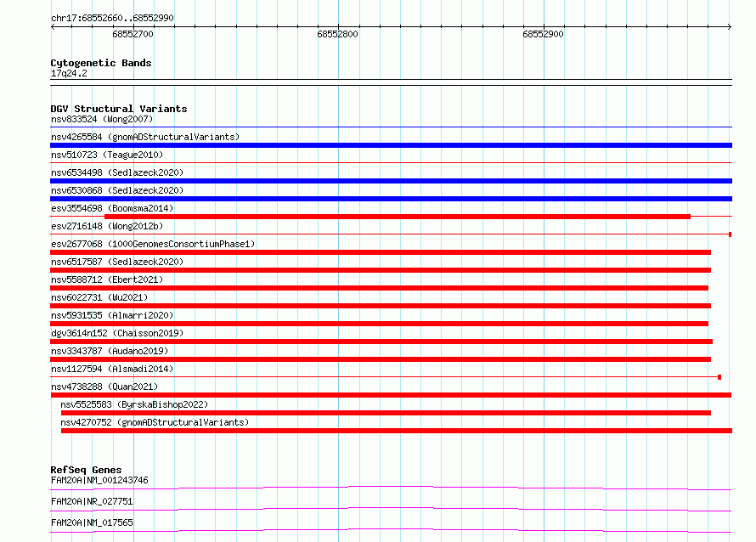Select esv2677068 (1000GenomesConsortiumPhase1) label
756x542 pixels.
tap(153, 244)
